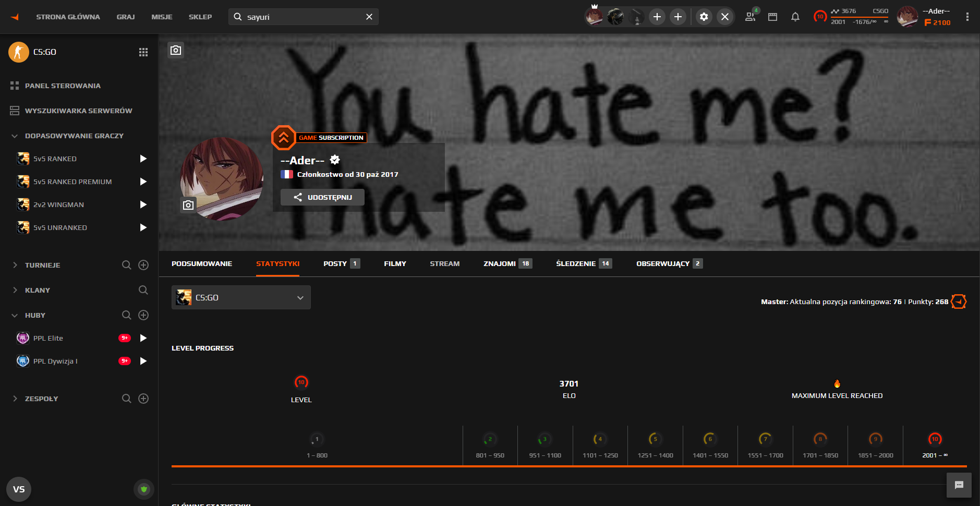
Task: Open the Graj menu
Action: pyautogui.click(x=126, y=17)
